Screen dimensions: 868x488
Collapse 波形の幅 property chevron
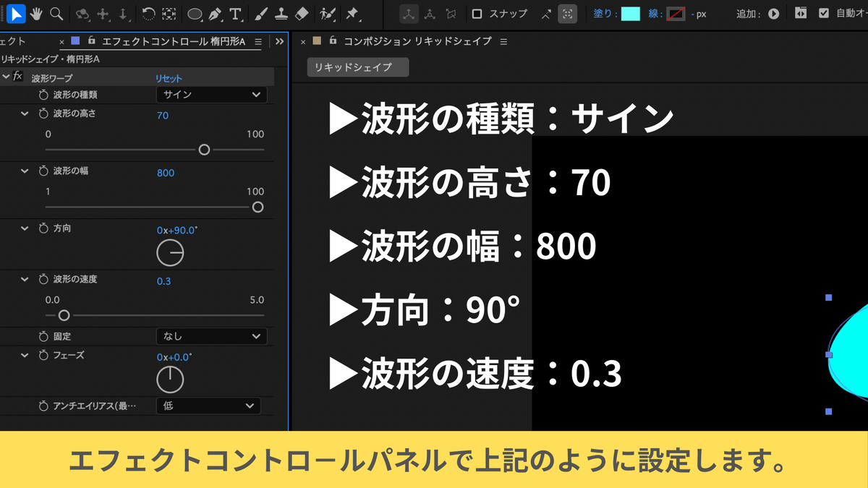tap(24, 171)
